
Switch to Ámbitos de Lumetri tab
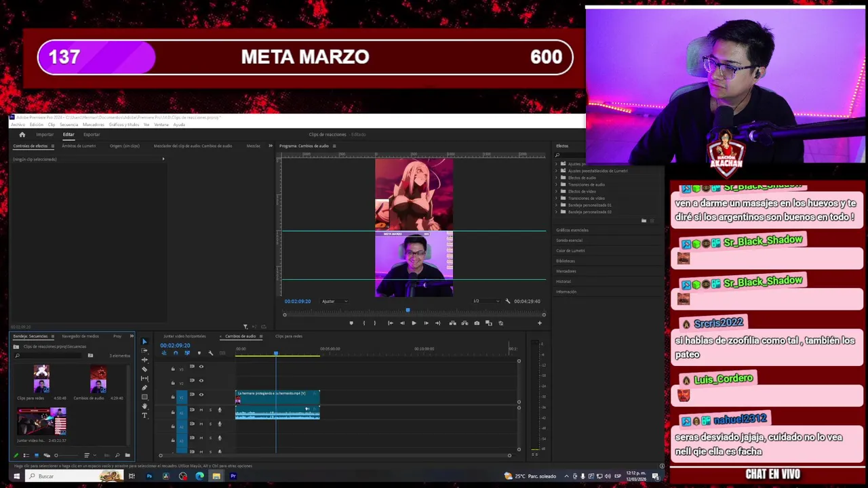(x=79, y=146)
